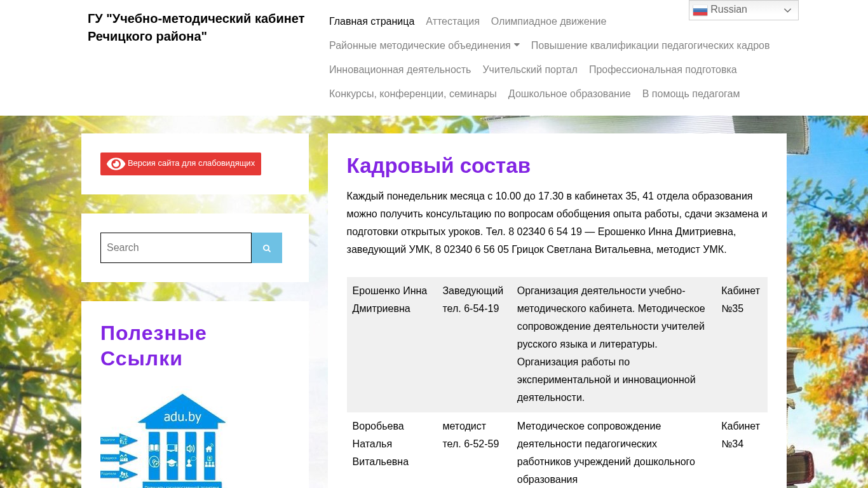This screenshot has height=488, width=868.
Task: Click the search magnifier icon button
Action: click(x=267, y=248)
